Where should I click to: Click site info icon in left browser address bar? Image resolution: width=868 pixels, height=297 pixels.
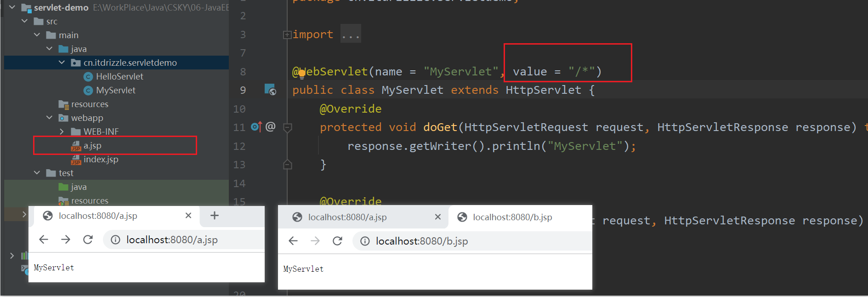(115, 240)
